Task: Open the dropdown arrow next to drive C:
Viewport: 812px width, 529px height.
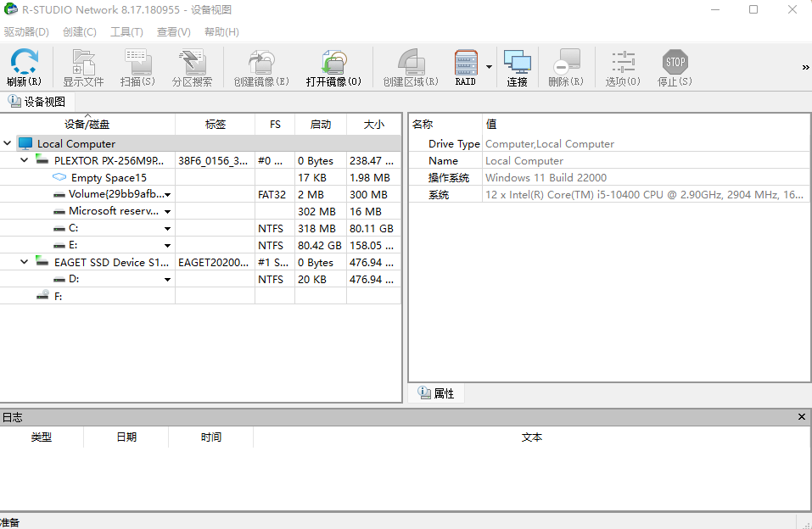Action: tap(167, 228)
